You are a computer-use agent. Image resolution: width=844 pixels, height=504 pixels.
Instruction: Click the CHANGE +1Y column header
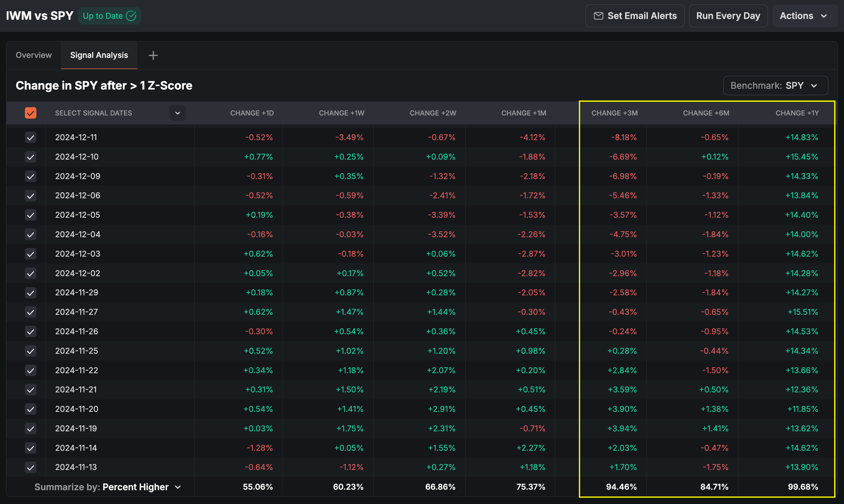(x=797, y=113)
